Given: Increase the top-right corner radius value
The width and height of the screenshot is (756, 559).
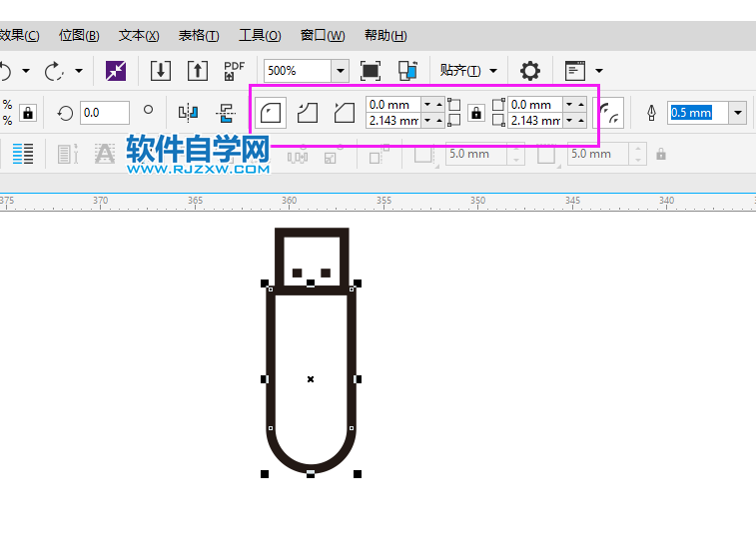Looking at the screenshot, I should pos(581,105).
